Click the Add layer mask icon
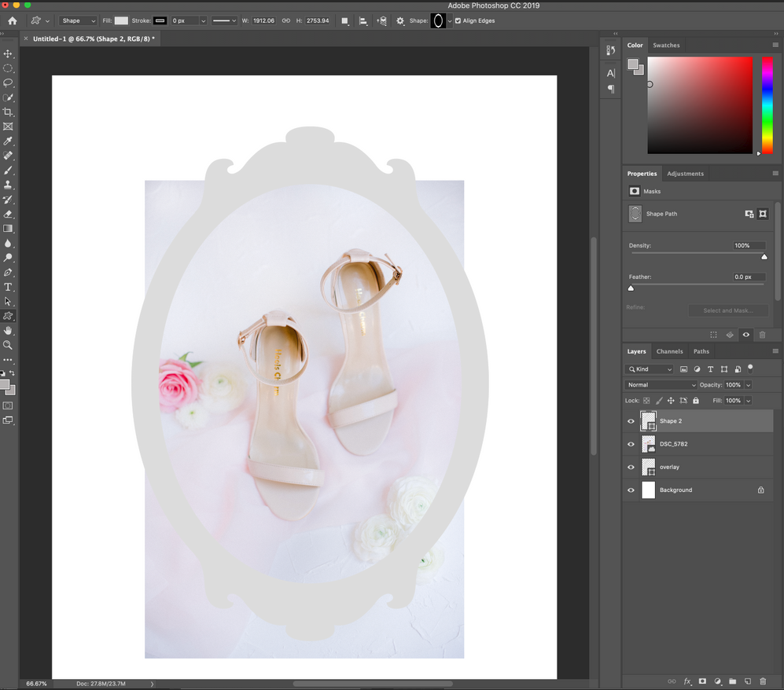This screenshot has height=690, width=784. pyautogui.click(x=702, y=681)
